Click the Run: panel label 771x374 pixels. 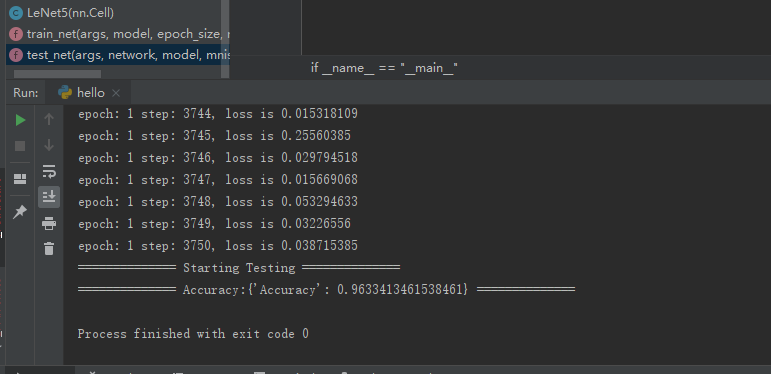[26, 93]
